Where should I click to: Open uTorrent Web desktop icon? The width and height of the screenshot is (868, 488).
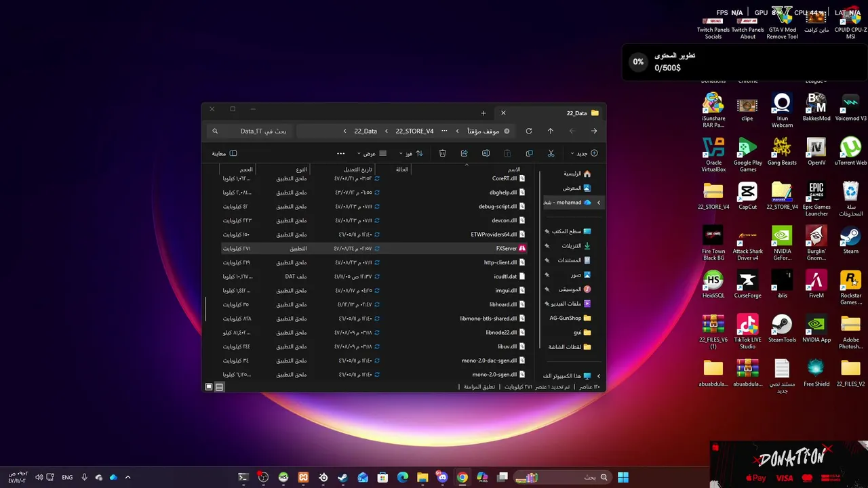(x=850, y=152)
